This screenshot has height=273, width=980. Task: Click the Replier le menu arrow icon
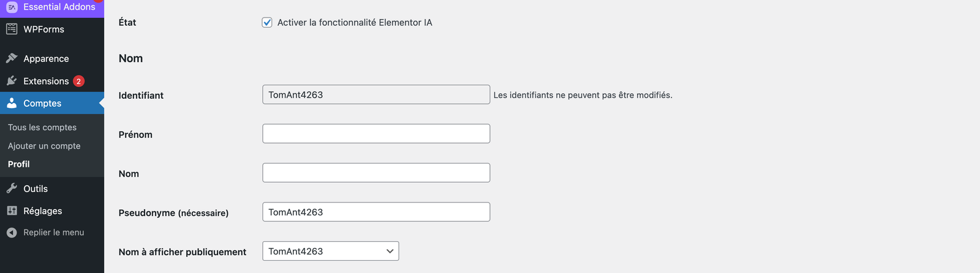click(12, 233)
